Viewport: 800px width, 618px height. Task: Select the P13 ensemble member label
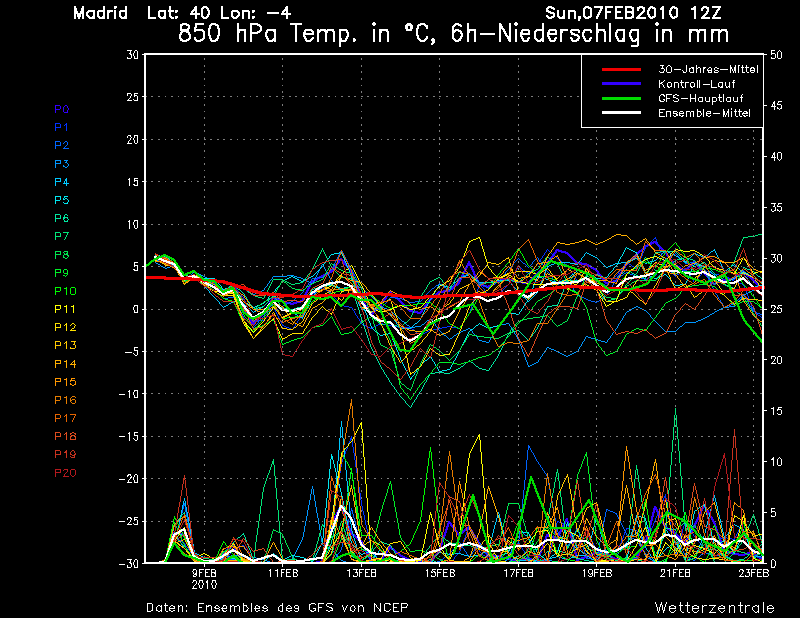tap(64, 345)
